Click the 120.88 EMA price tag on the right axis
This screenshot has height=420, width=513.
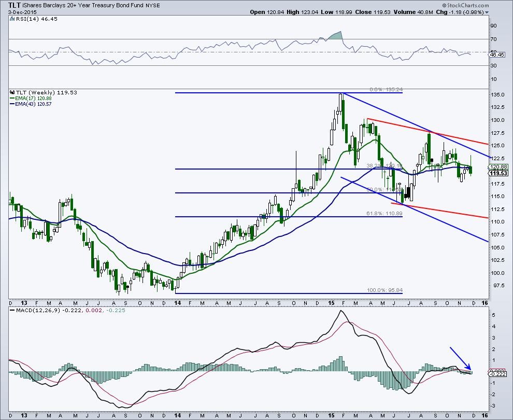(498, 167)
